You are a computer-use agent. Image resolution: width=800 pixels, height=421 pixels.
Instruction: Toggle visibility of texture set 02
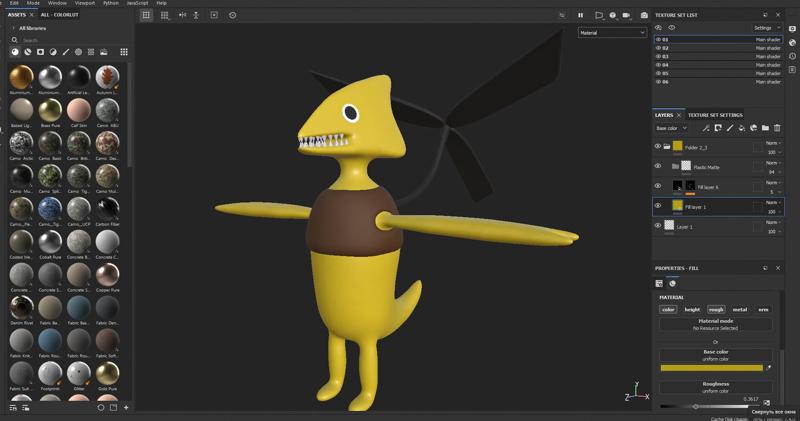click(x=658, y=48)
